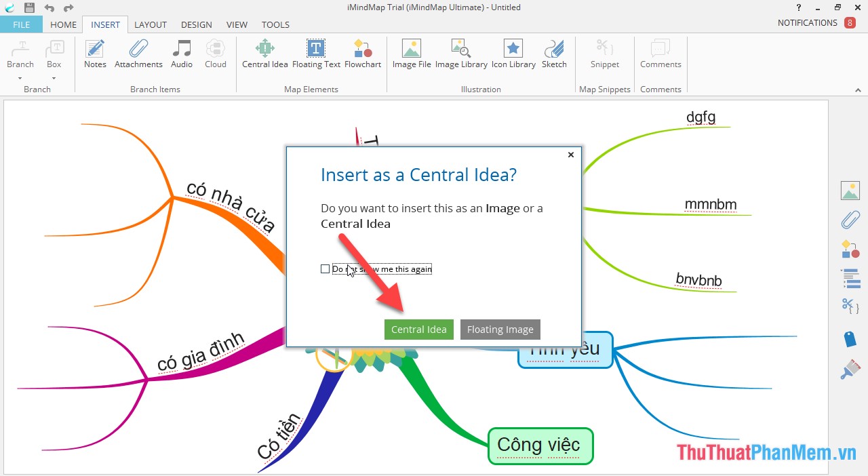Open the Icon Library
Image resolution: width=868 pixels, height=476 pixels.
[x=513, y=54]
